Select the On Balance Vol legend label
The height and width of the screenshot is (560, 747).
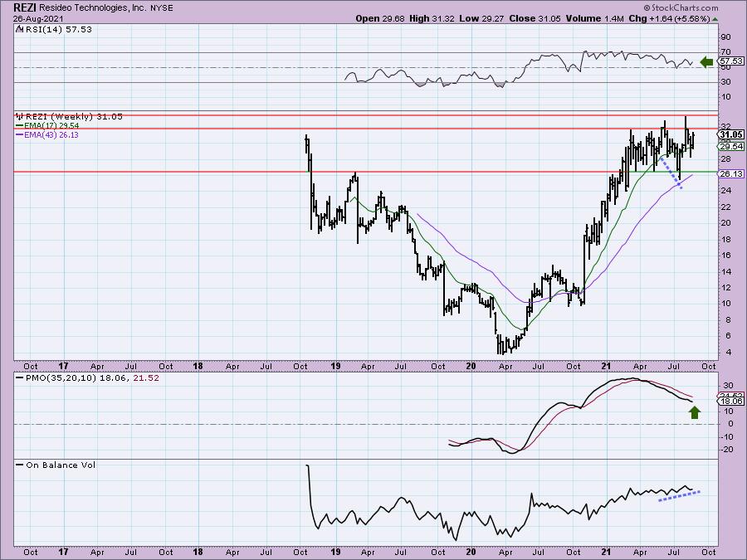61,465
